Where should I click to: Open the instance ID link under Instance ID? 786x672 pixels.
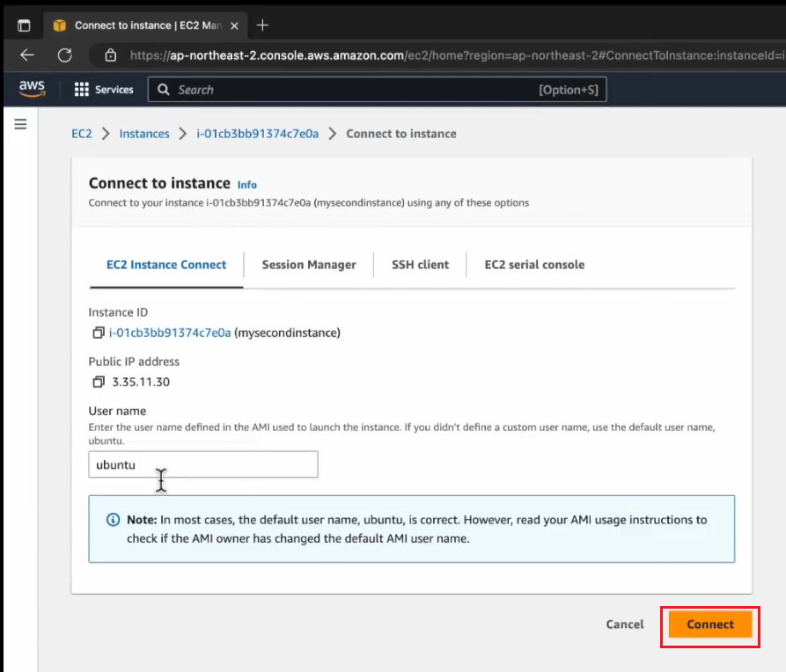[170, 332]
